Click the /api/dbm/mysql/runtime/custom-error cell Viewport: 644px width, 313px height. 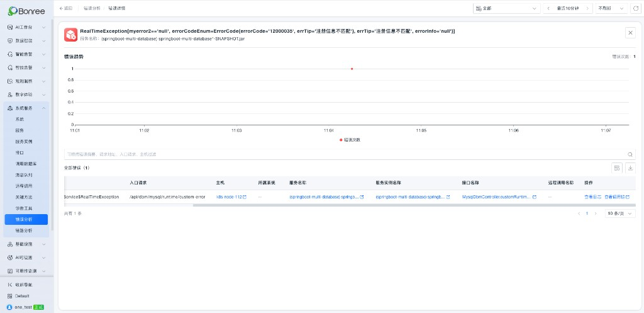(x=167, y=197)
